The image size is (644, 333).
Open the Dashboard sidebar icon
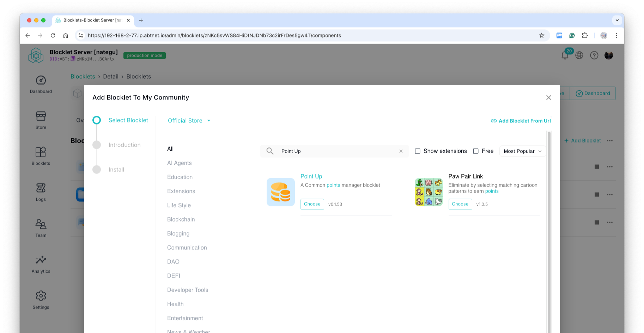(x=41, y=81)
